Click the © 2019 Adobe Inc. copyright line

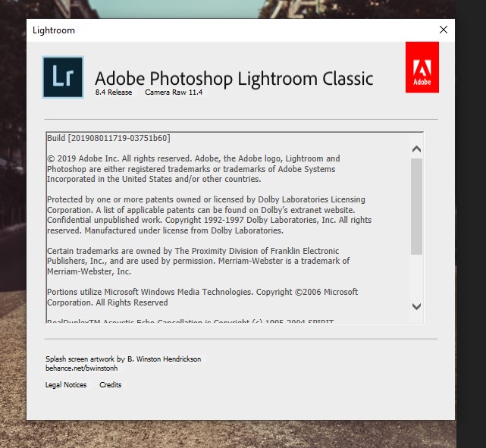click(193, 158)
